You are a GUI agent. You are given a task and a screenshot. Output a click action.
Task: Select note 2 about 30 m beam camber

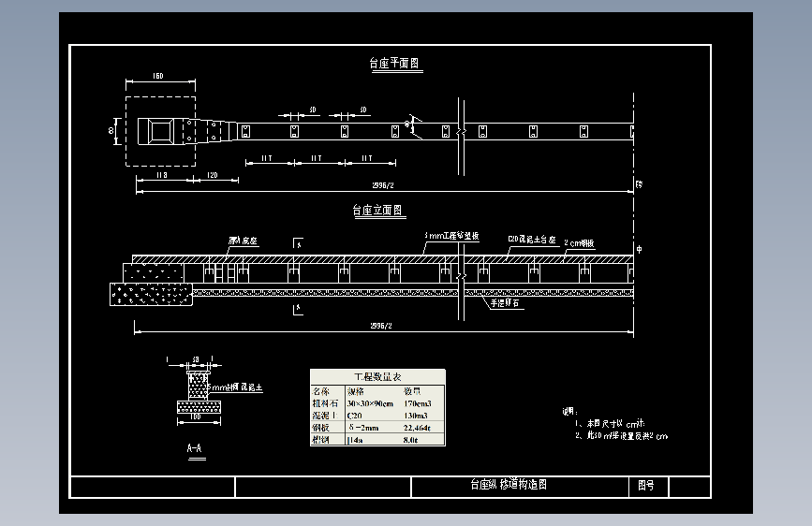(x=622, y=436)
